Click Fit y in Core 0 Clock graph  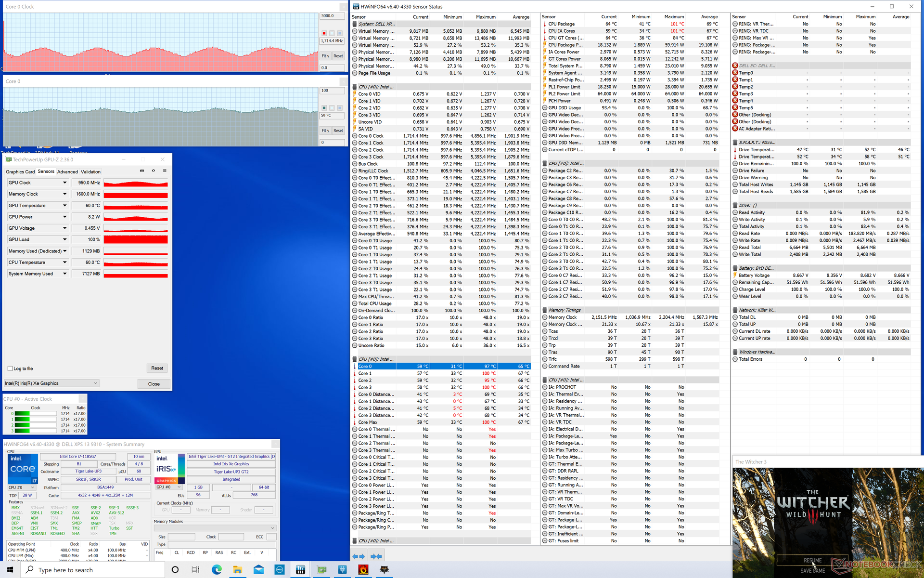(x=325, y=56)
